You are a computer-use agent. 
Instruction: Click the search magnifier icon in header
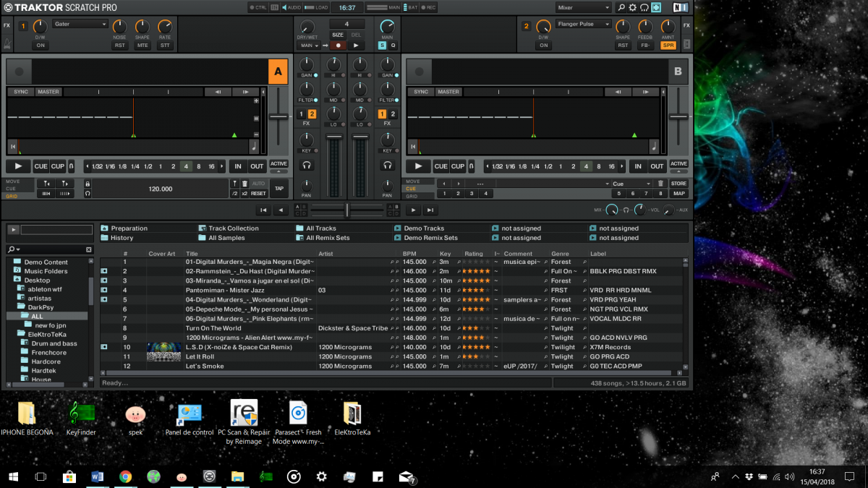pos(621,7)
